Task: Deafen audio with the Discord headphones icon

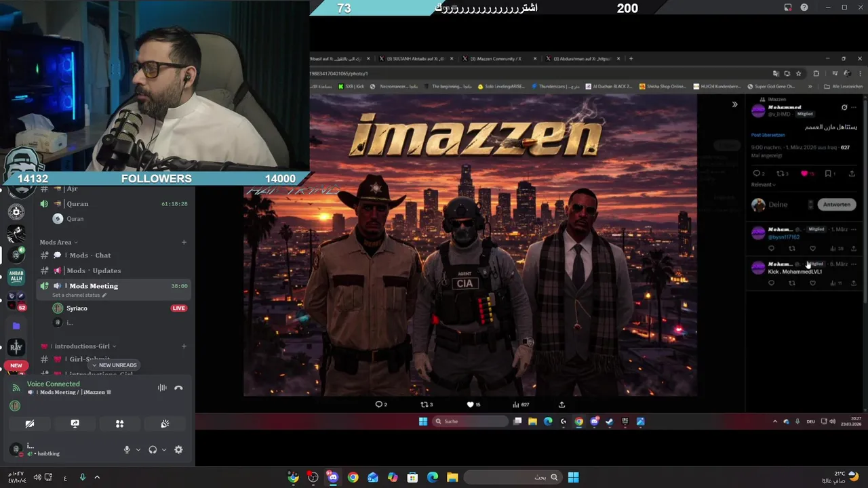Action: pos(153,449)
